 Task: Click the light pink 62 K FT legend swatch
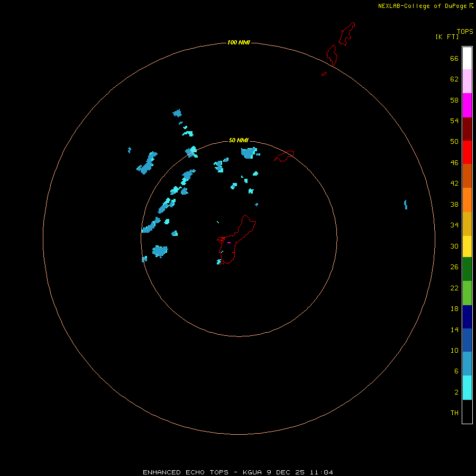tap(467, 81)
